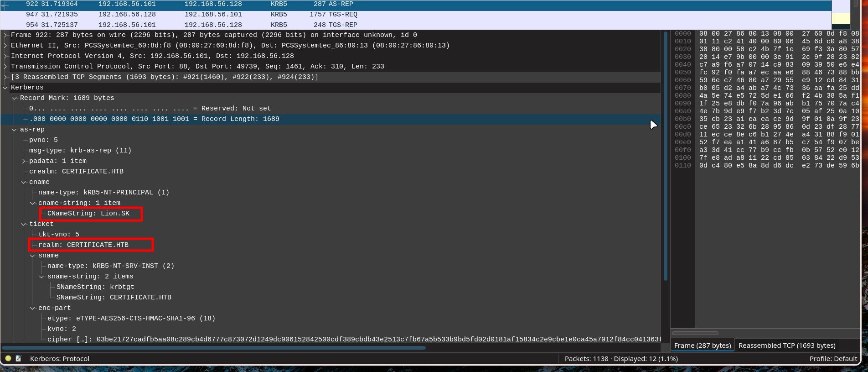Switch to Reassembled TCP (1693 bytes) tab

786,346
